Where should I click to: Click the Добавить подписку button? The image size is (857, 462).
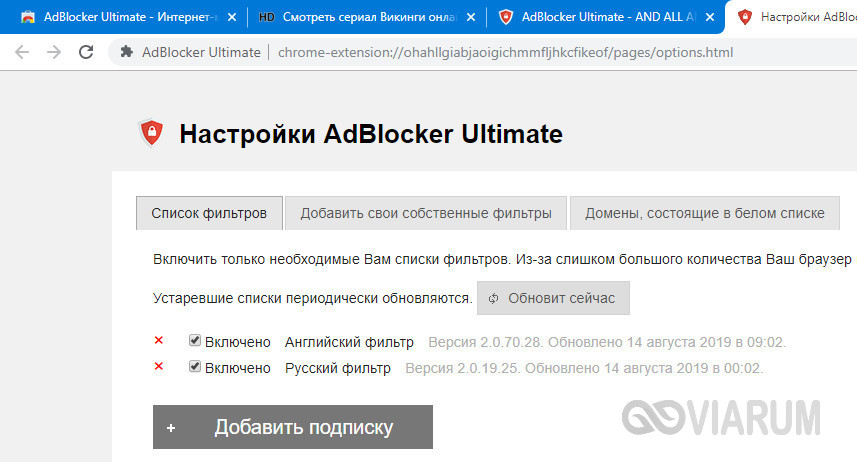coord(293,427)
